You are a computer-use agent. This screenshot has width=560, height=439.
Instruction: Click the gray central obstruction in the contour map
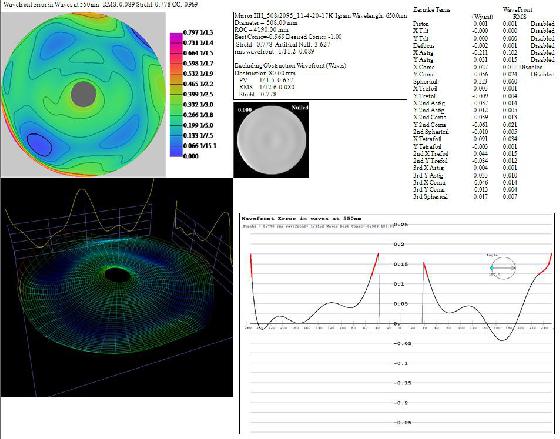pyautogui.click(x=84, y=94)
